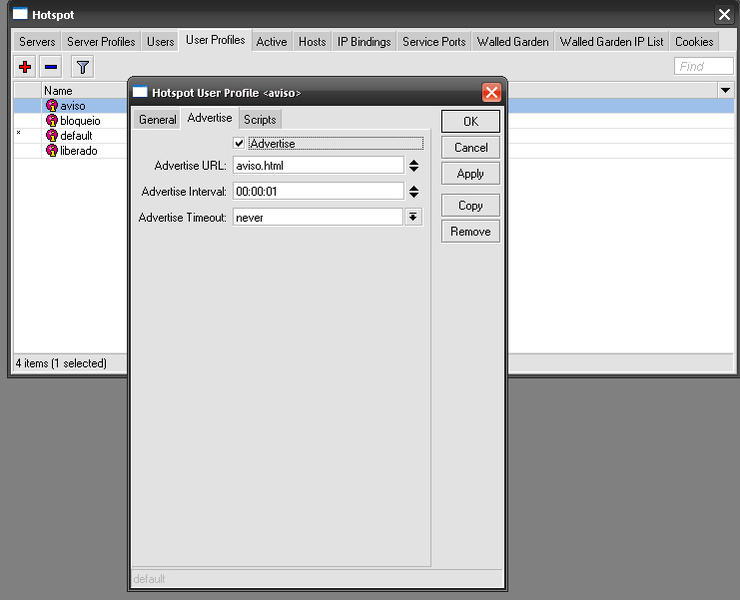Open the Walled Garden IP List tab
740x600 pixels.
click(612, 42)
